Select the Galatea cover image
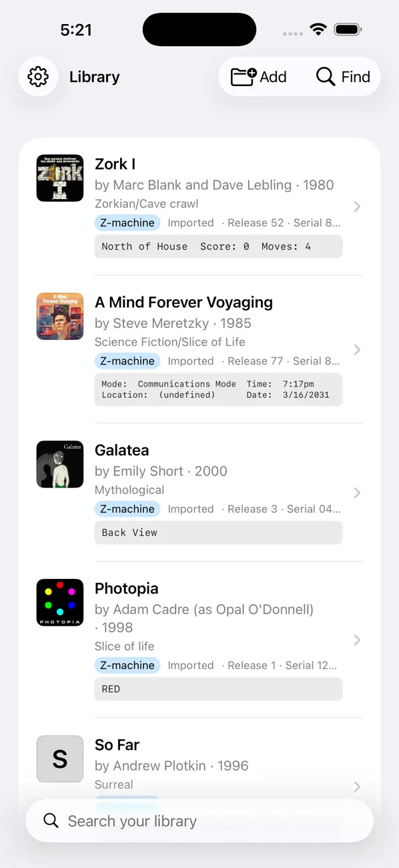Screen dimensions: 399x868 click(x=60, y=464)
